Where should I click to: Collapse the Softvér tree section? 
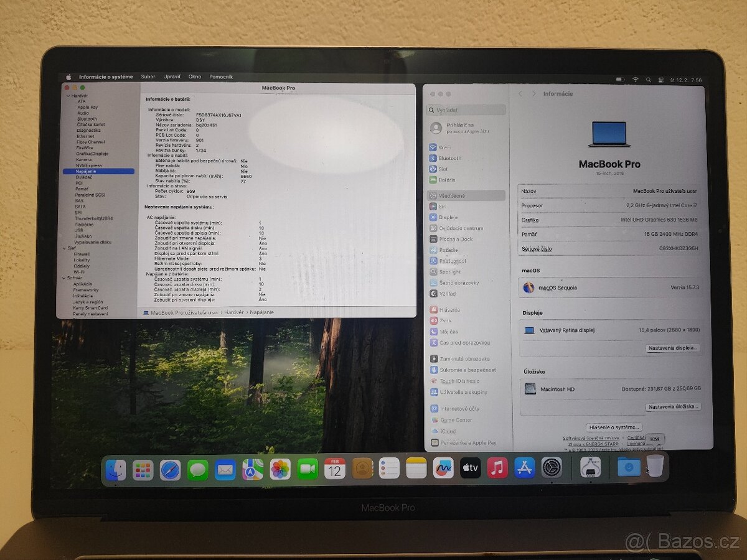point(63,277)
